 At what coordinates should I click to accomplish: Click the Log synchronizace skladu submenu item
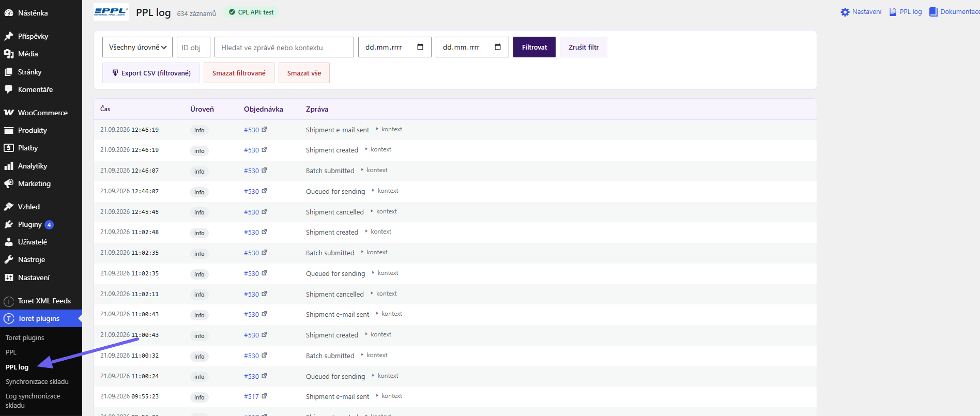click(x=33, y=400)
